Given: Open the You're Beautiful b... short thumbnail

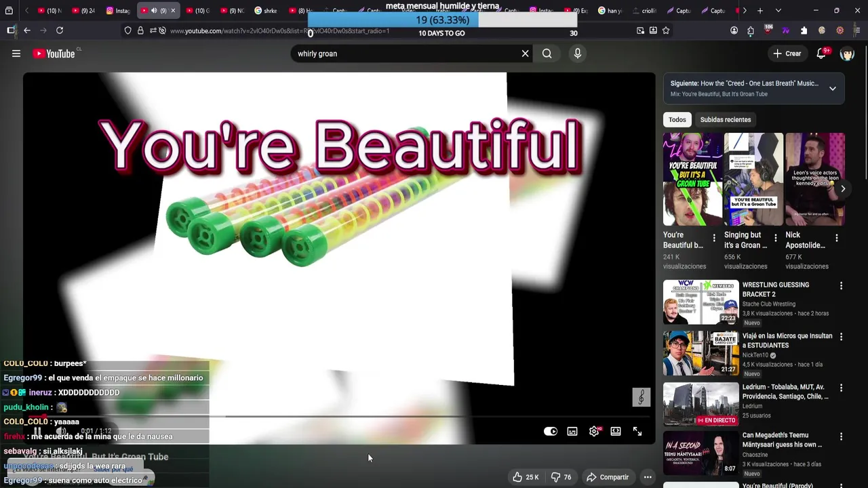Looking at the screenshot, I should click(x=692, y=179).
